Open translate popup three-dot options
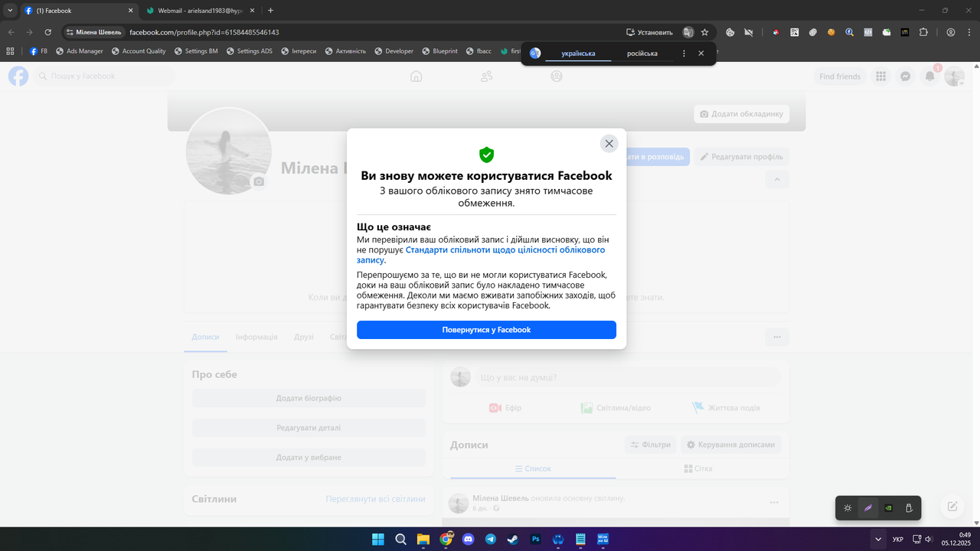The width and height of the screenshot is (980, 551). 684,54
